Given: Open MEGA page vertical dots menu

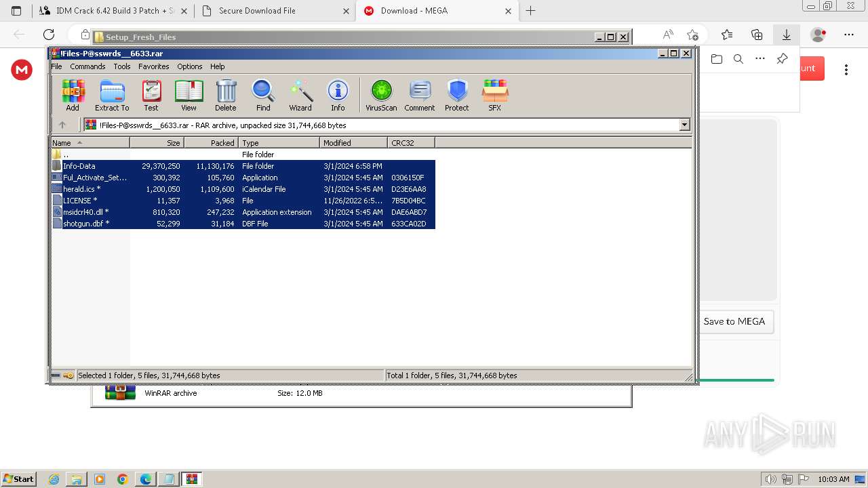Looking at the screenshot, I should tap(846, 69).
